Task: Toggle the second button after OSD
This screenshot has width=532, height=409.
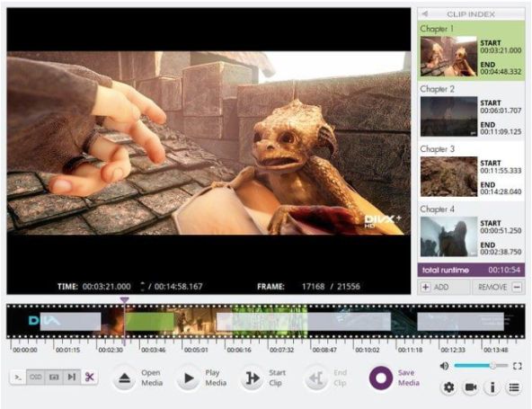Action: 54,377
